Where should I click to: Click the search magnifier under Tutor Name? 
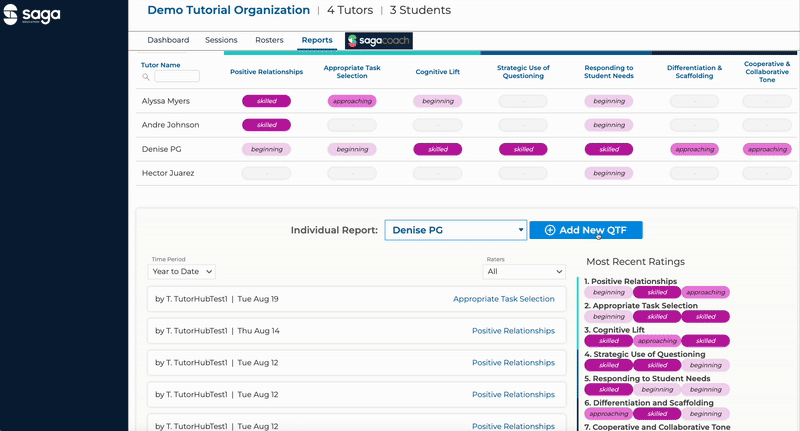click(x=146, y=77)
